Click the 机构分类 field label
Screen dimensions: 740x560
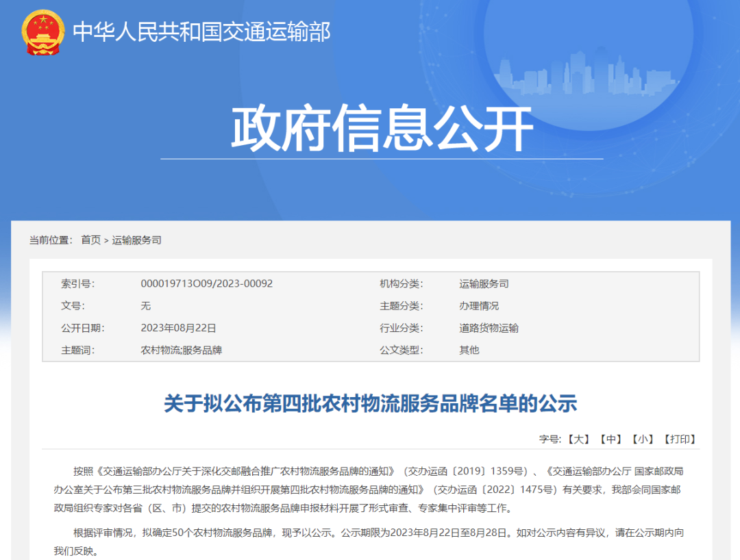[x=401, y=284]
